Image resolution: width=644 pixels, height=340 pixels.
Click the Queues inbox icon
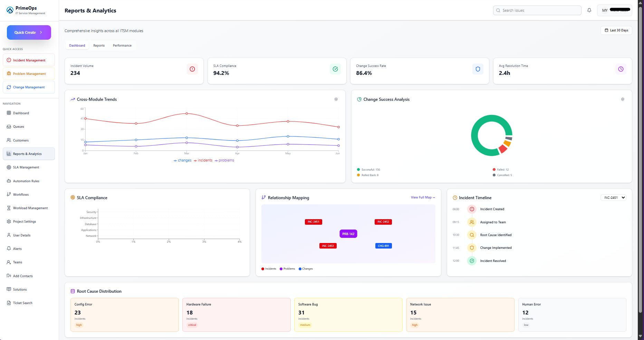[x=9, y=127]
